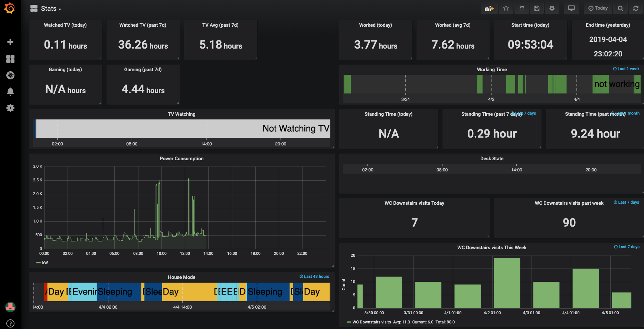Open dashboard settings gear in top bar
This screenshot has width=644, height=329.
coord(552,8)
